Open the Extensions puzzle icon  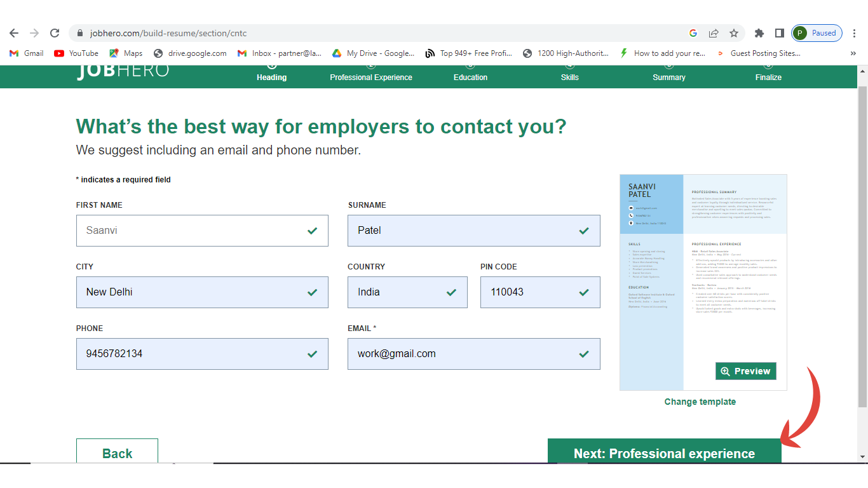[759, 33]
